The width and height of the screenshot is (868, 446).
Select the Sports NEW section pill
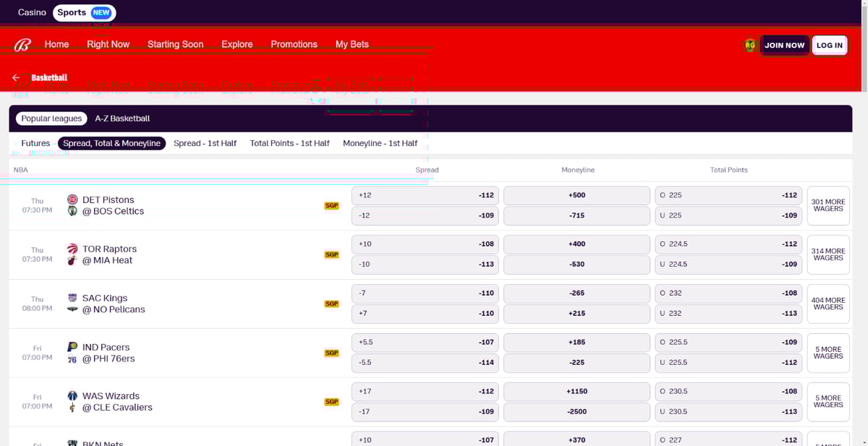[x=85, y=12]
